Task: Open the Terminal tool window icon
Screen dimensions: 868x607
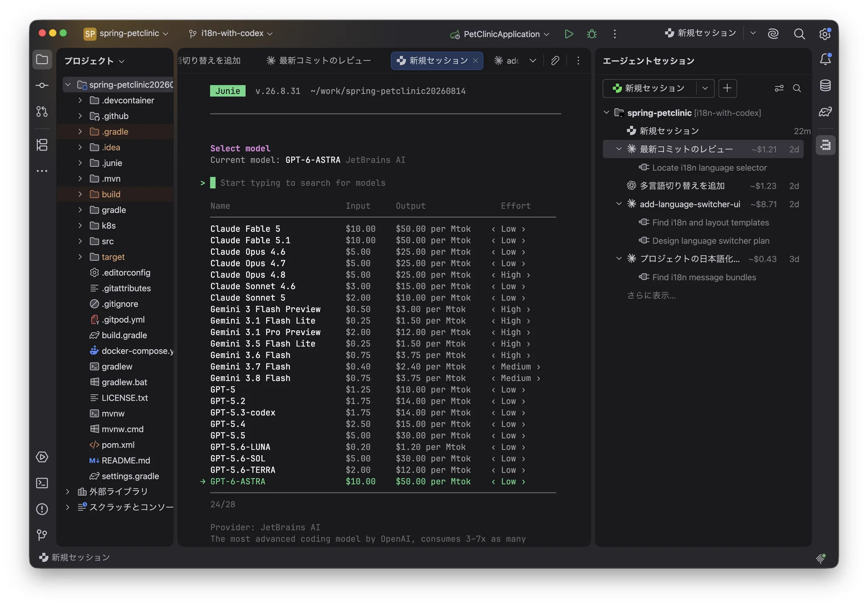Action: (42, 483)
